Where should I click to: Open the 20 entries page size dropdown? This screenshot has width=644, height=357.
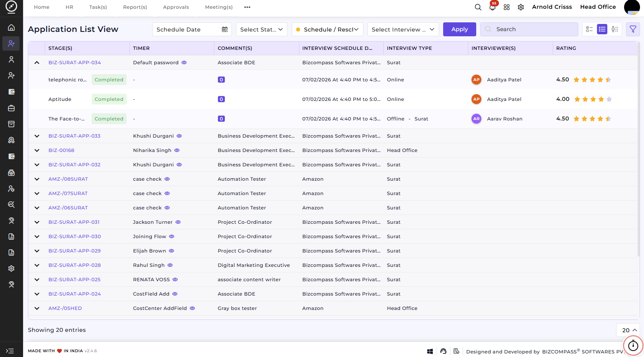(x=628, y=330)
